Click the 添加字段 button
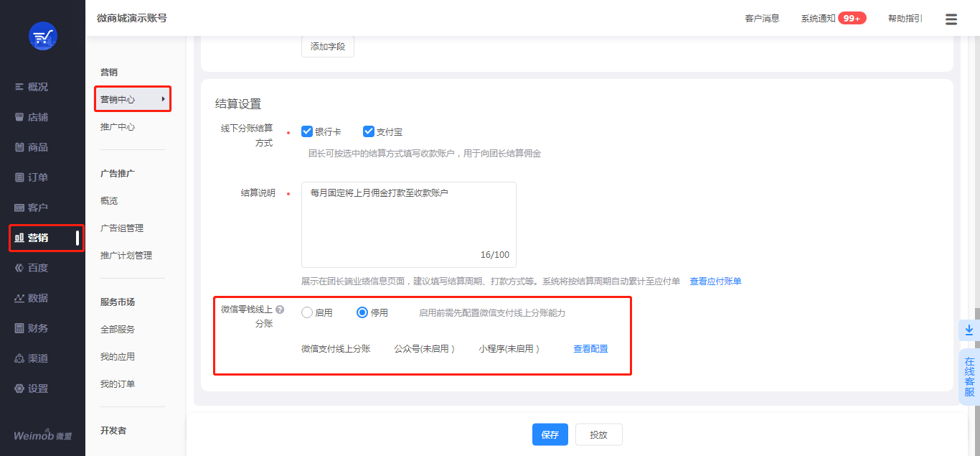980x456 pixels. pyautogui.click(x=328, y=47)
